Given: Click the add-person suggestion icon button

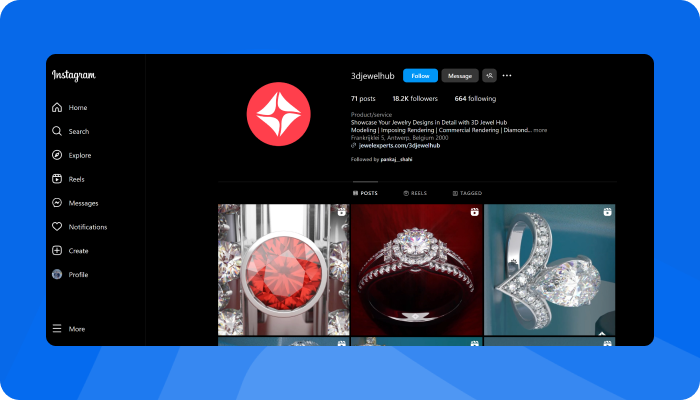Looking at the screenshot, I should (489, 76).
